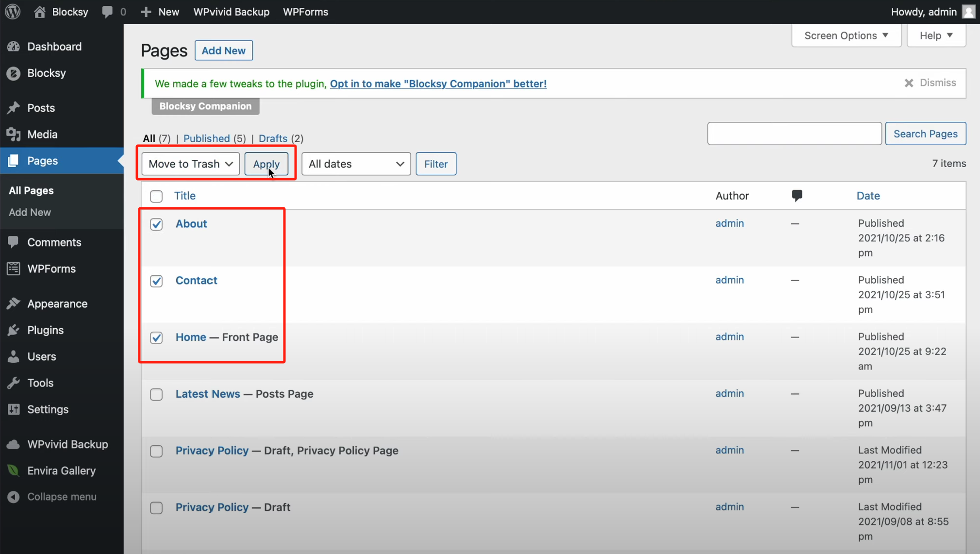Focus the Search Pages text field
The height and width of the screenshot is (554, 980).
click(794, 134)
